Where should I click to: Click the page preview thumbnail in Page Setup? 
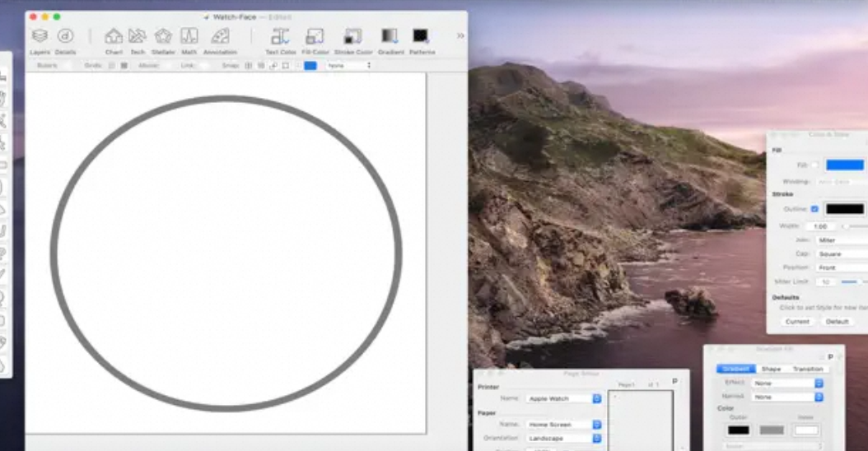[x=641, y=421]
